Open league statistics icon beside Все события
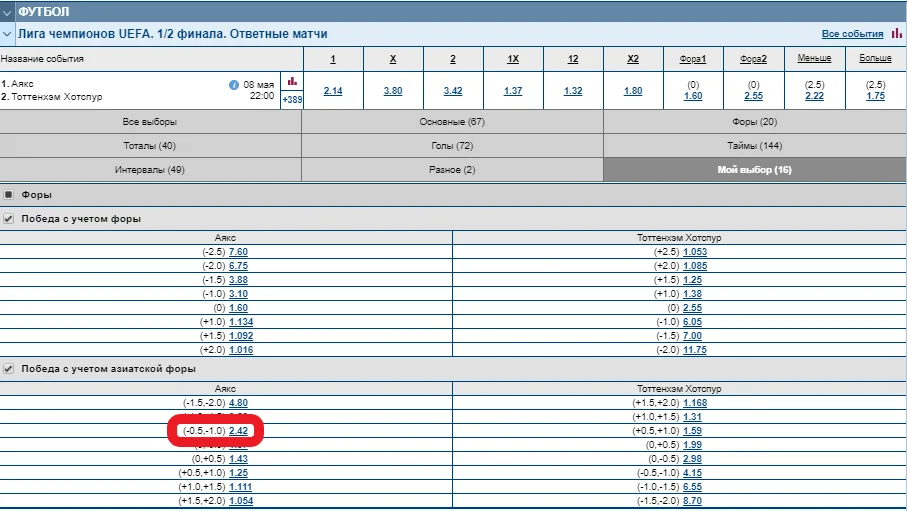The width and height of the screenshot is (907, 511). (897, 34)
